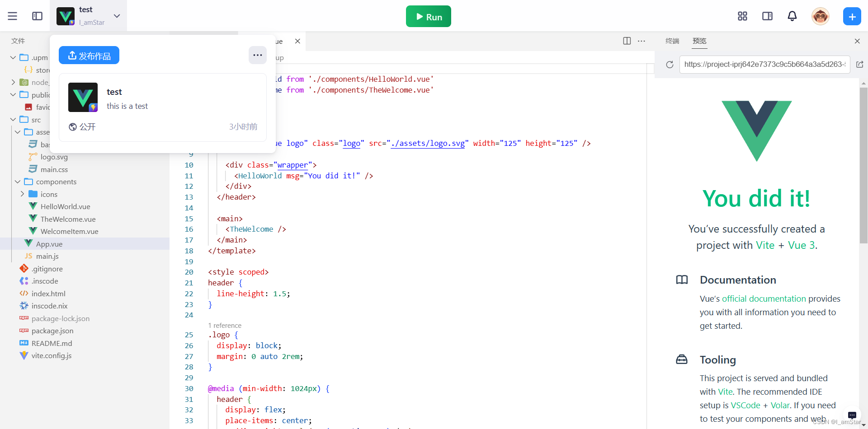Open the official documentation link
Viewport: 868px width, 429px height.
(764, 298)
